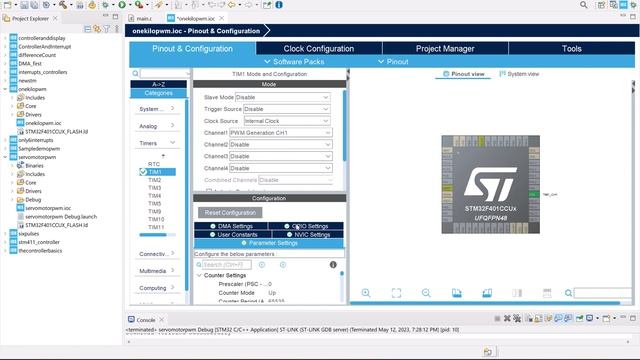Click the Debug bug icon in toolbar
Image resolution: width=640 pixels, height=360 pixels.
(105, 5)
